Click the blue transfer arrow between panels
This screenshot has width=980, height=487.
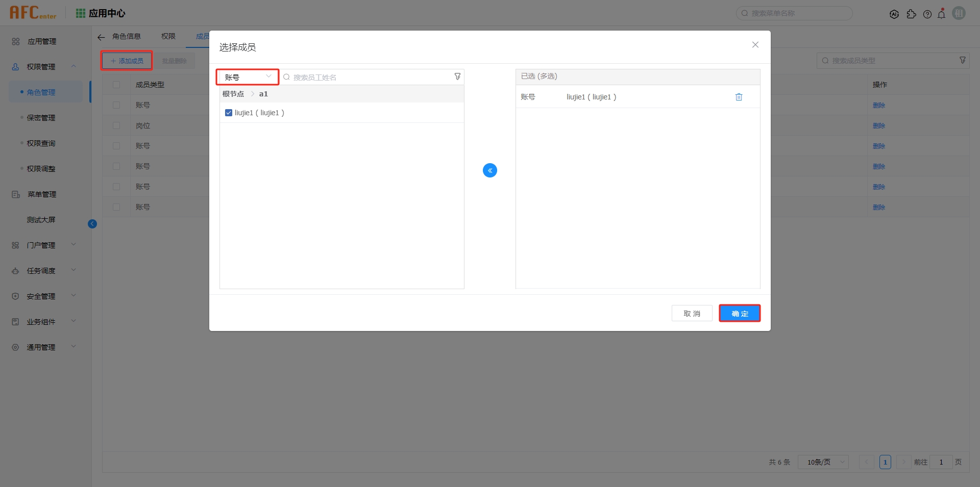point(489,170)
